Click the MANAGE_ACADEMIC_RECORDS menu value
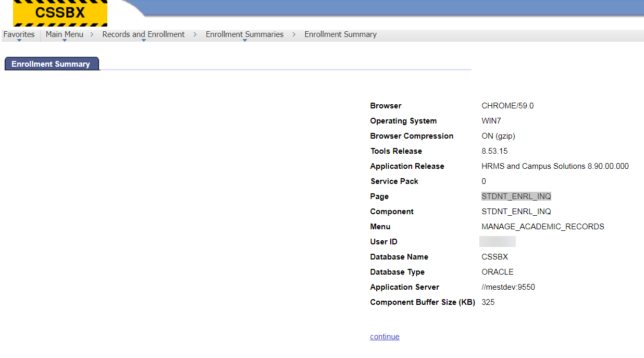Viewport: 644px width, 358px height. coord(543,227)
